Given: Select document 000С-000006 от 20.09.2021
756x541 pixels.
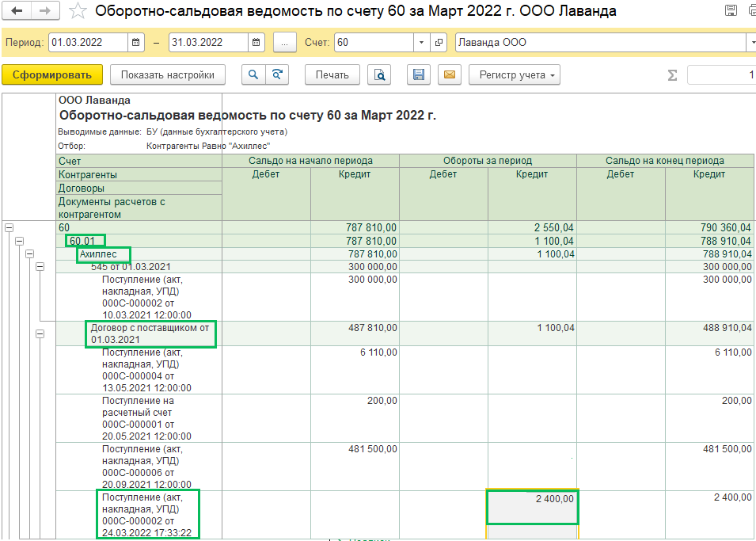Looking at the screenshot, I should click(x=139, y=467).
